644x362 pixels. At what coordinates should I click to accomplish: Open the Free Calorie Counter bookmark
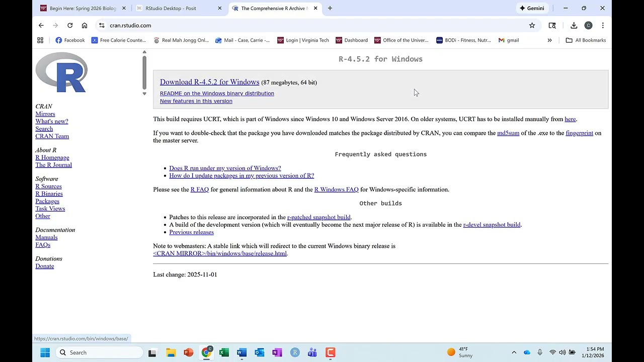[x=119, y=40]
